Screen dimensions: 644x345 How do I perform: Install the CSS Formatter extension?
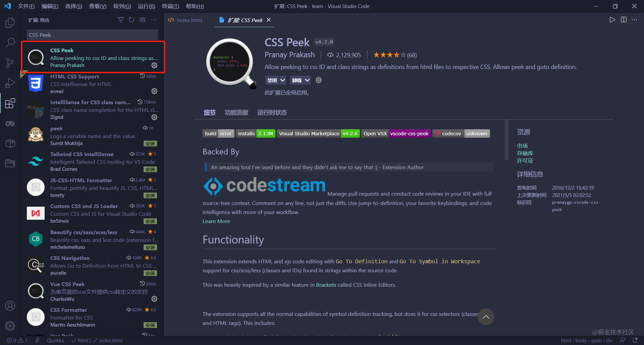click(150, 325)
